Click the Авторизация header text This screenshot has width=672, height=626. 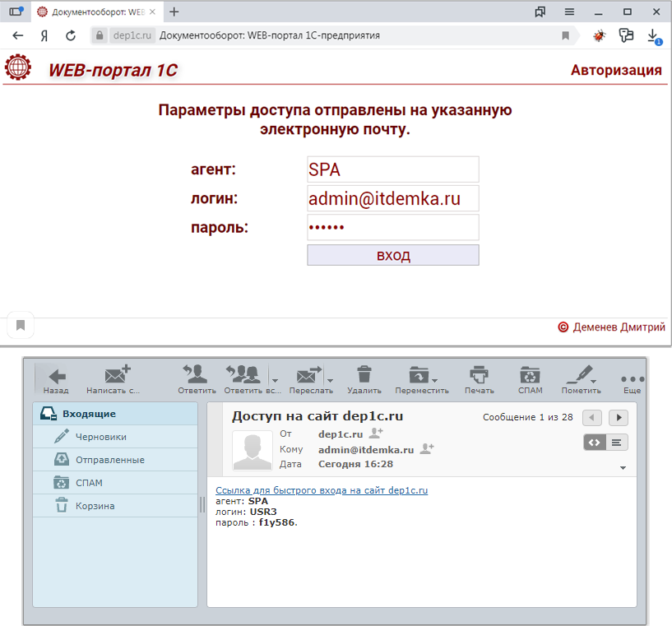pos(616,70)
